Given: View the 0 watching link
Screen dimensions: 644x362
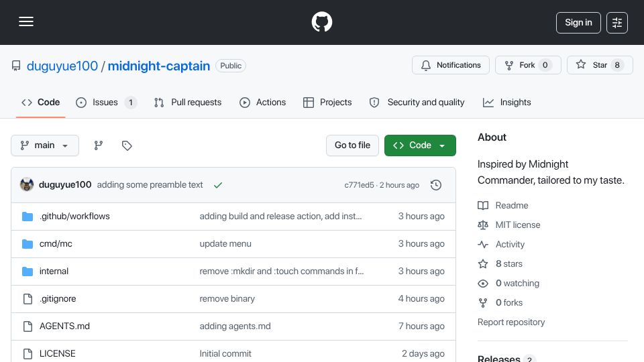Looking at the screenshot, I should (508, 283).
